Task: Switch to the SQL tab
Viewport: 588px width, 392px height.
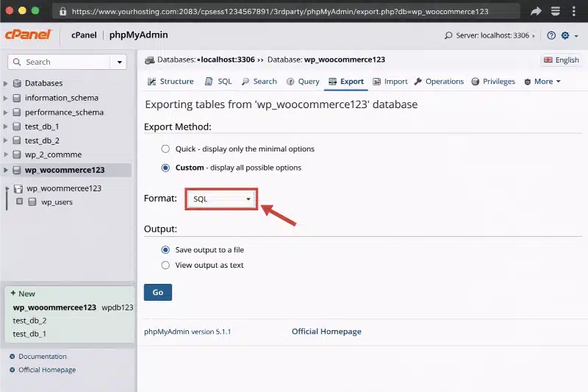Action: tap(218, 82)
